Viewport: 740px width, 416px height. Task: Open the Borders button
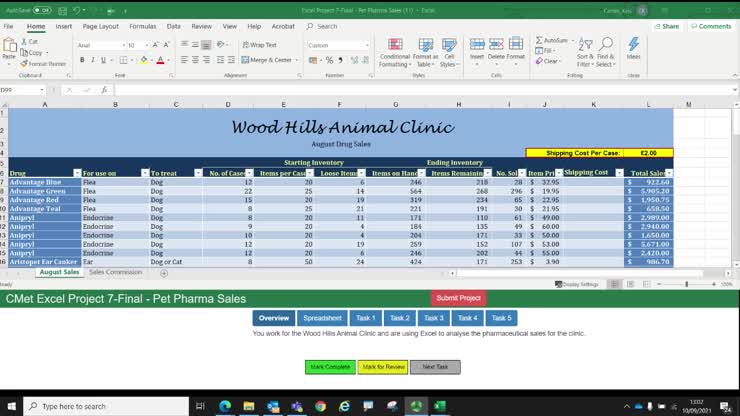pos(123,60)
